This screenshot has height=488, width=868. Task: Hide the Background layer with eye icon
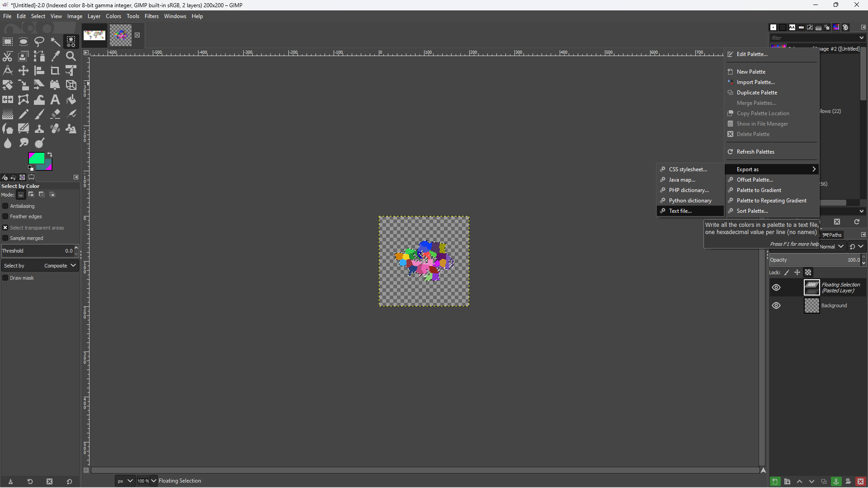pos(776,305)
